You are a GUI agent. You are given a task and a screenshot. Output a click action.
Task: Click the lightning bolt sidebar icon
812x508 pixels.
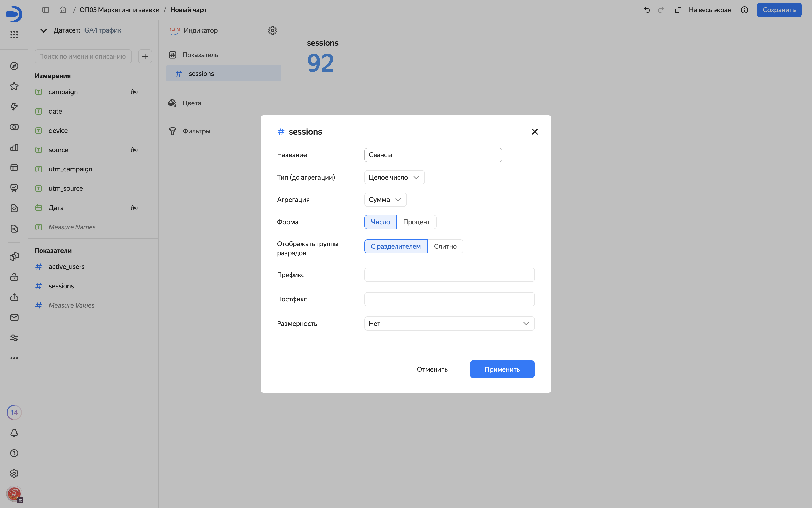click(14, 106)
